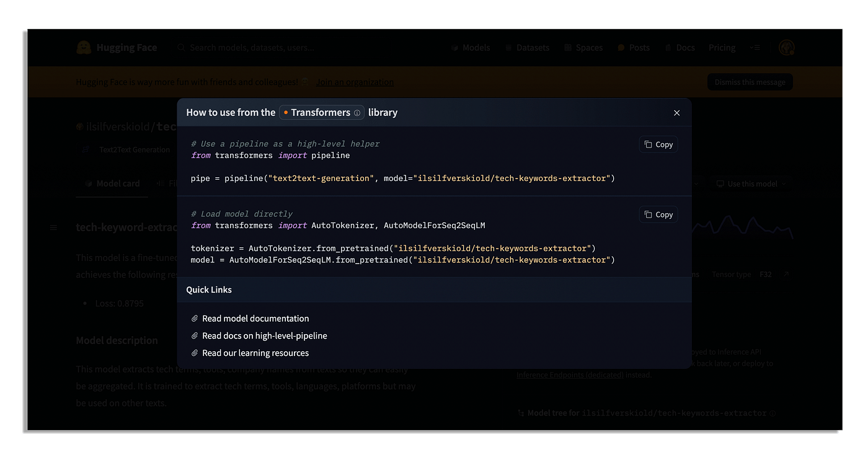868x460 pixels.
Task: Open the Transformers info icon
Action: [x=357, y=113]
